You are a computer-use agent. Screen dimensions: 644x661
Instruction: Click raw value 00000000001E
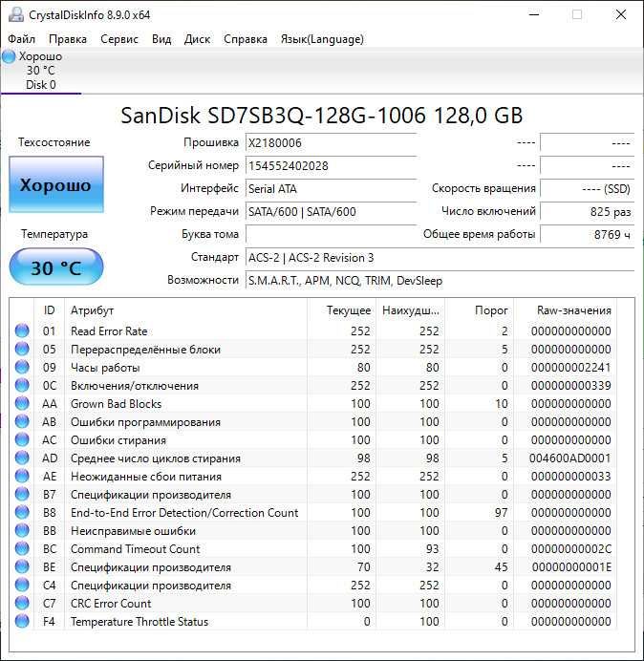click(571, 567)
